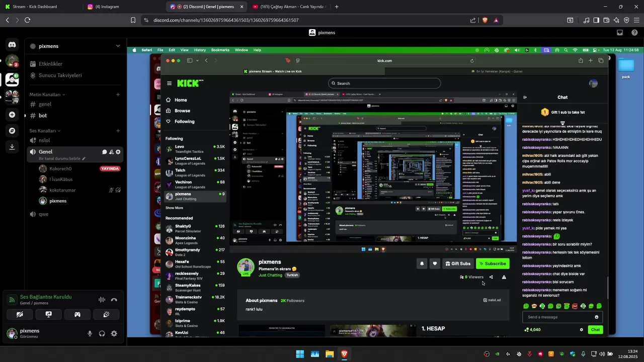This screenshot has width=644, height=362.
Task: Open Leo AI sparkle icon
Action: 616,20
